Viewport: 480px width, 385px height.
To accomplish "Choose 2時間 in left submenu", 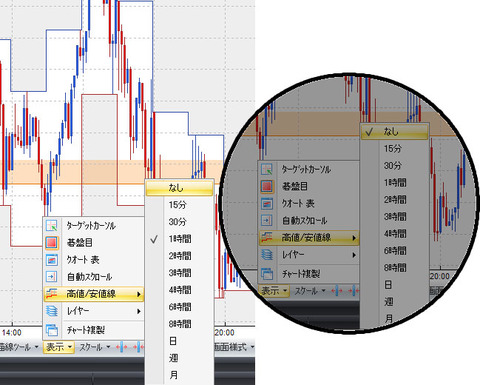I will (x=179, y=256).
